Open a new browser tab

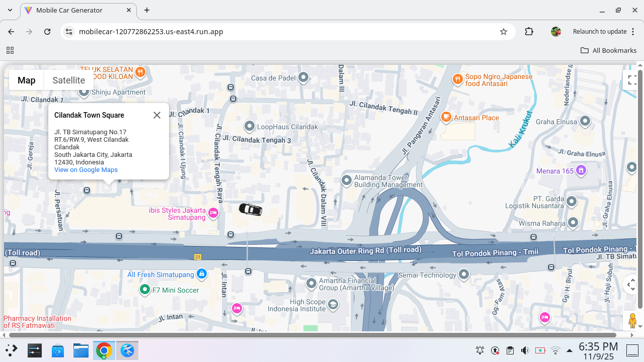coord(147,10)
